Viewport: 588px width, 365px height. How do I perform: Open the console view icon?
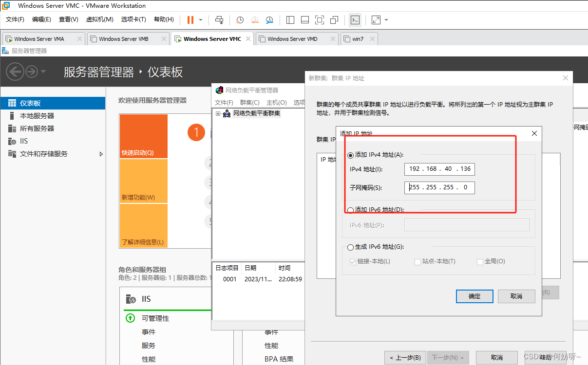[x=355, y=20]
